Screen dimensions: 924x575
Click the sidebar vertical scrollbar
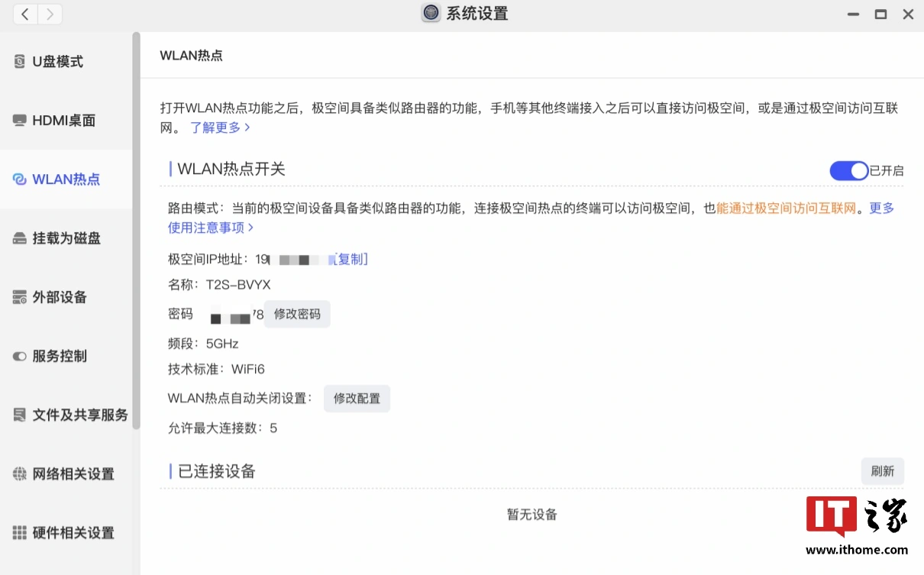[x=136, y=229]
